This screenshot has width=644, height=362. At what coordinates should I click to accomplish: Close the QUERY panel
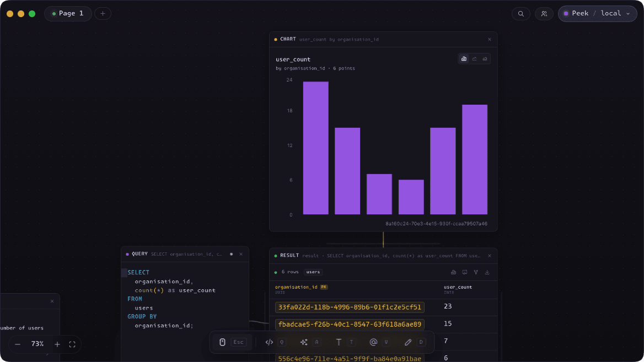241,254
